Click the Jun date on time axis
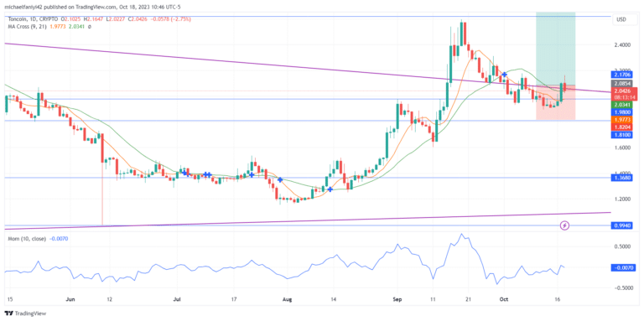This screenshot has height=321, width=644. pyautogui.click(x=71, y=300)
